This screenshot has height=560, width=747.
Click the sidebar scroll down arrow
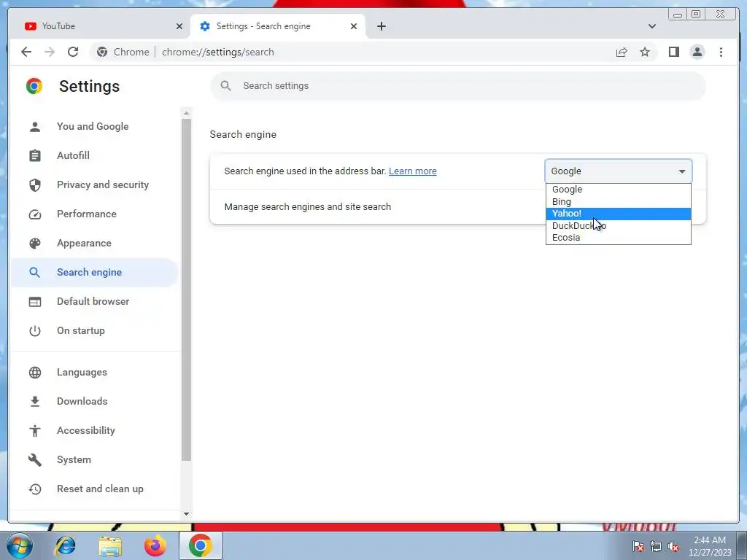tap(186, 514)
